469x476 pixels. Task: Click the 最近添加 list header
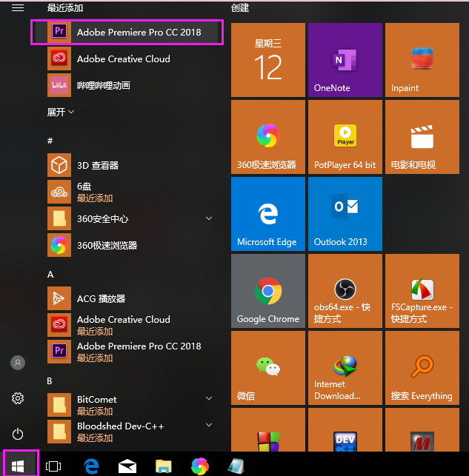[x=65, y=8]
